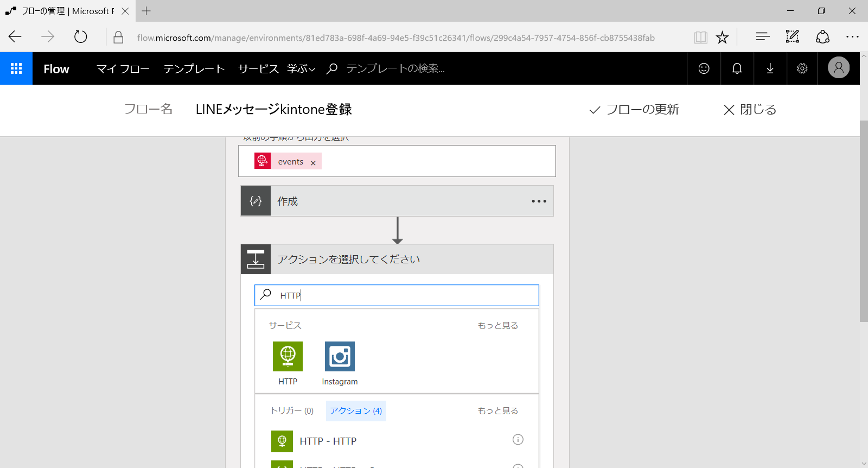Click the flow name field LINEメッセージkintone登録
The width and height of the screenshot is (868, 468).
273,109
